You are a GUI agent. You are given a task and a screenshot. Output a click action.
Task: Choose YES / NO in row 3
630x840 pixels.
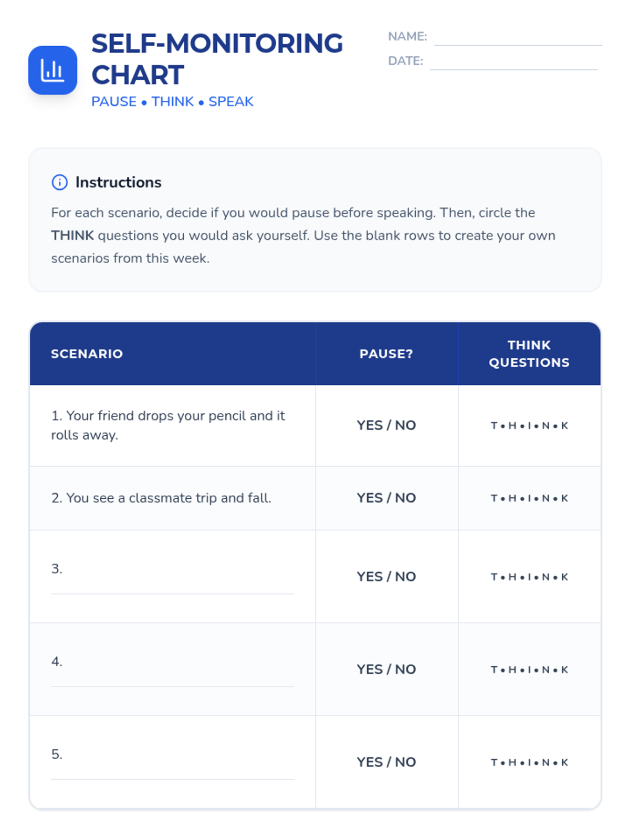pos(386,576)
